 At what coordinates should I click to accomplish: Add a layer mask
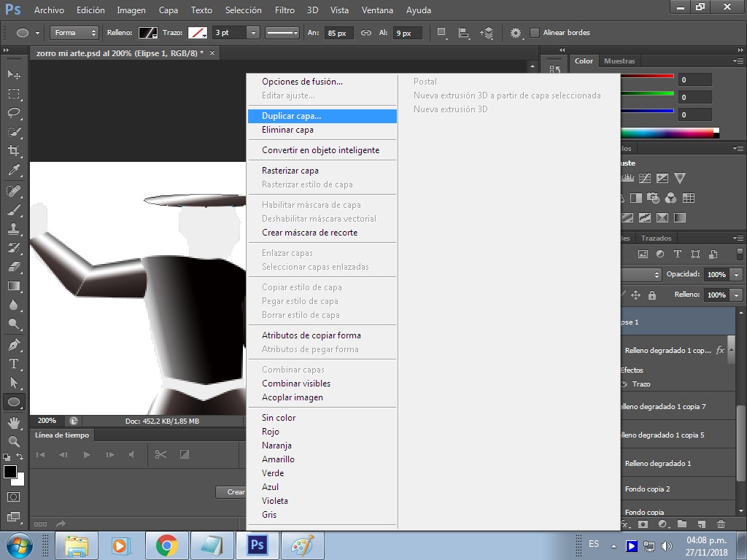click(x=643, y=524)
